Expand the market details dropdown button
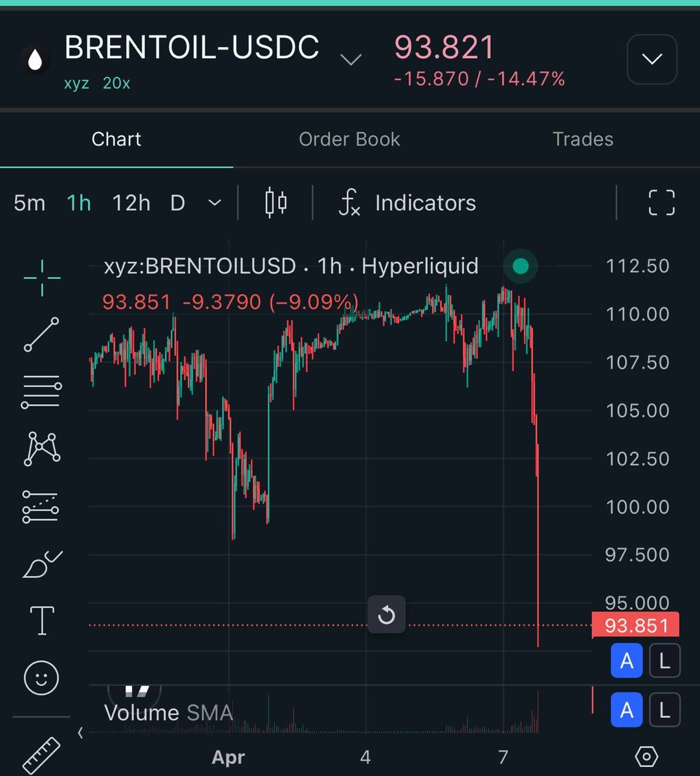Image resolution: width=700 pixels, height=776 pixels. [x=652, y=59]
